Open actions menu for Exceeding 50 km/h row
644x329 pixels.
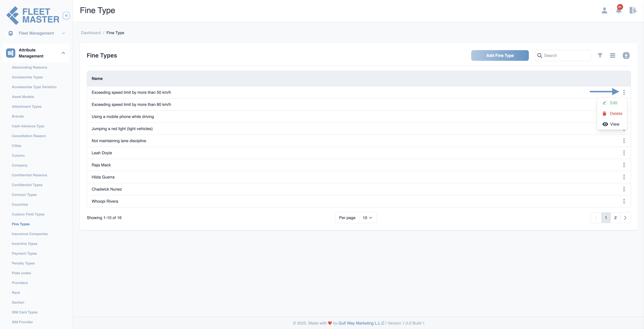click(624, 92)
